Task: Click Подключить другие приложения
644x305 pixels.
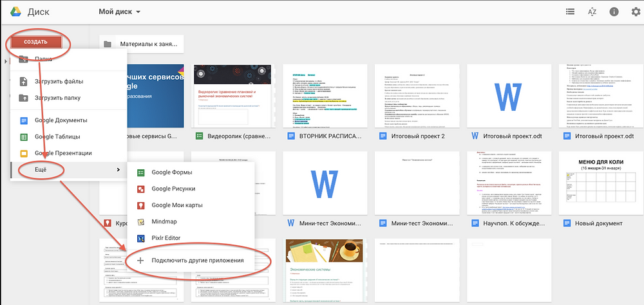Action: click(x=197, y=261)
